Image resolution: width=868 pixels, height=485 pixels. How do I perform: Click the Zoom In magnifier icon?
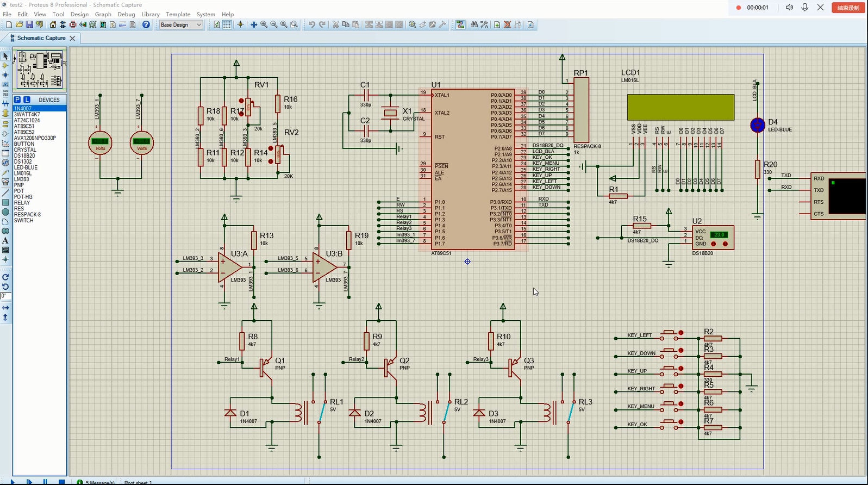pyautogui.click(x=264, y=24)
